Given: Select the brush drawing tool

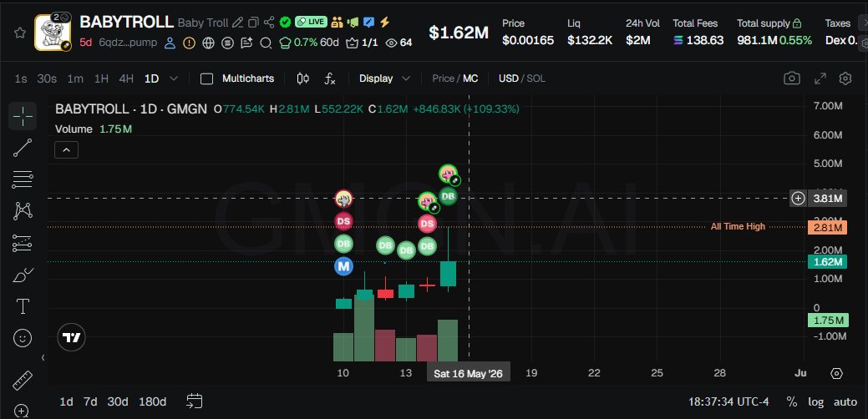Looking at the screenshot, I should [x=23, y=274].
